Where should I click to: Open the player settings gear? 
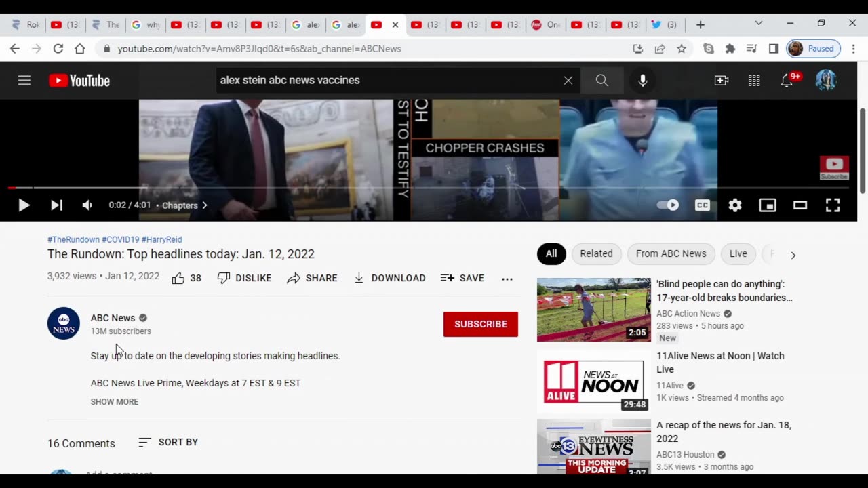(735, 205)
